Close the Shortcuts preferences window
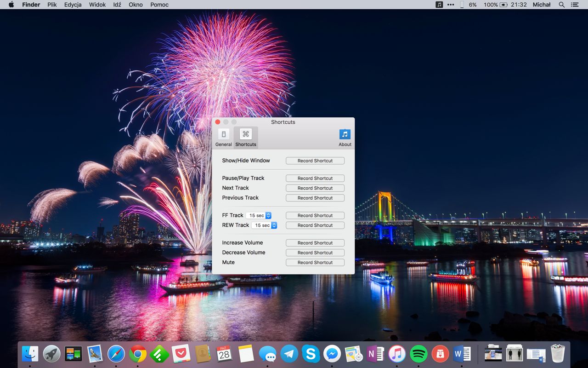 pyautogui.click(x=218, y=122)
